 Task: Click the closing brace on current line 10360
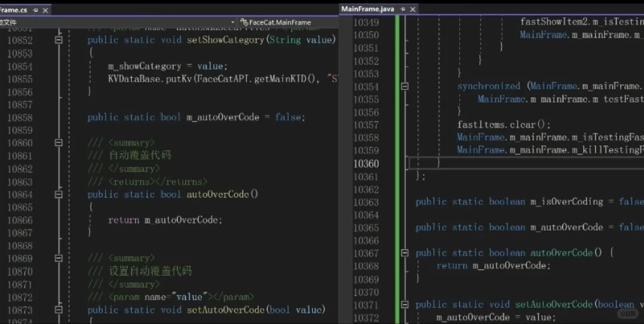(x=438, y=163)
